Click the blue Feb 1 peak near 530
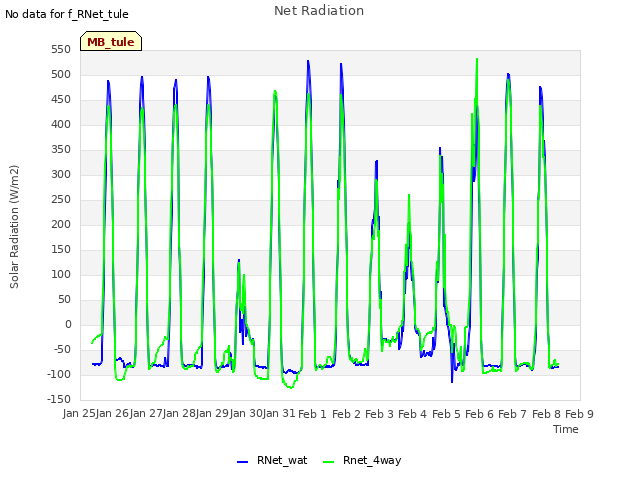Screen dimensions: 640x480 (x=308, y=61)
